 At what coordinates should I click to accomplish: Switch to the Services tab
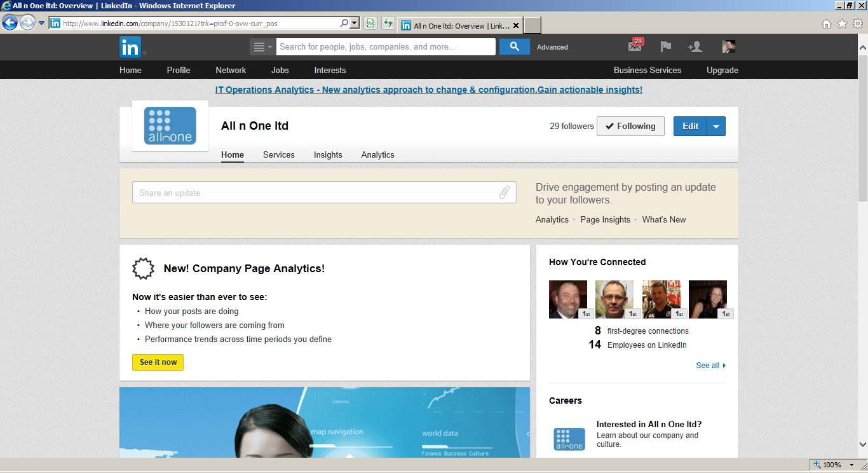279,154
